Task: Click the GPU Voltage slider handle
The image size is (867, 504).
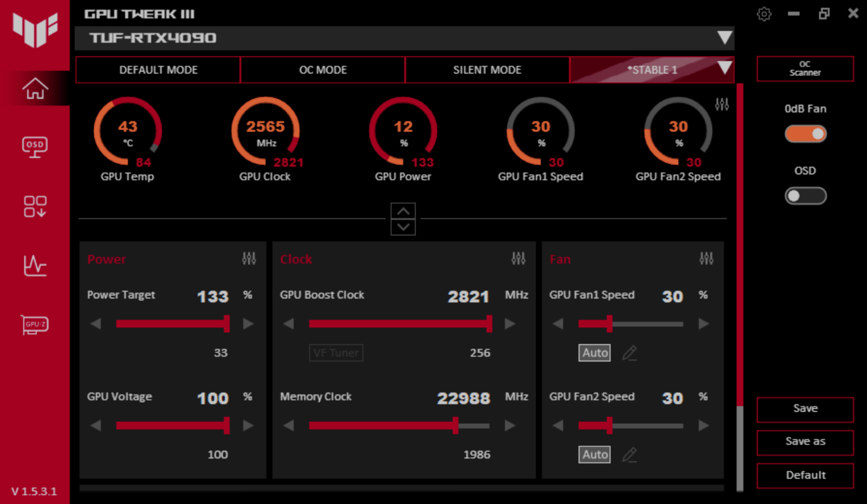Action: (227, 426)
